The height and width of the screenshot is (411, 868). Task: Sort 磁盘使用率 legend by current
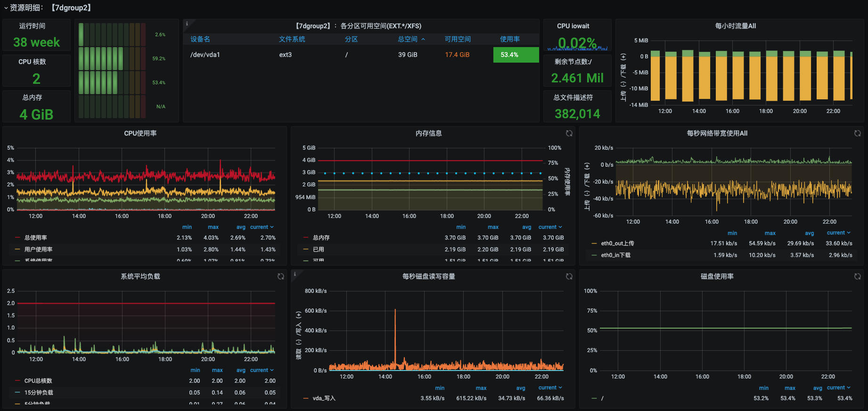pos(839,387)
